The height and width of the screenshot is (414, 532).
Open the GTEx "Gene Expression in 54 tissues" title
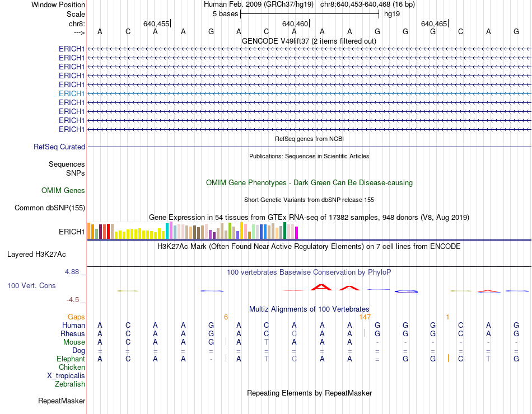click(x=309, y=217)
